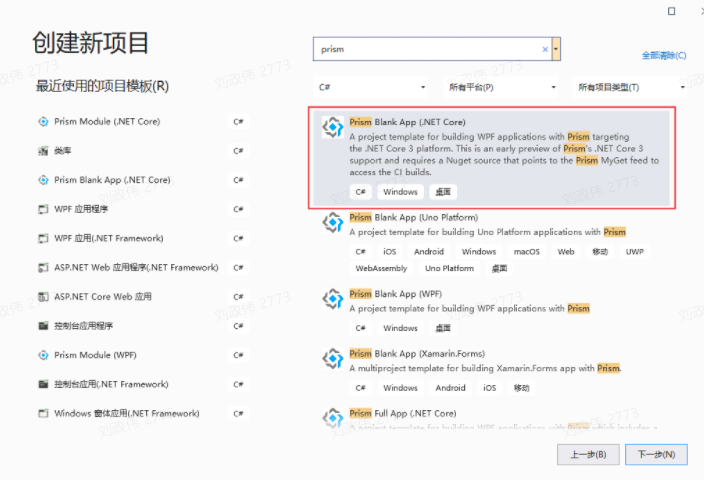Click the 最近使用的项目模板(R) heading
704x480 pixels.
coord(102,86)
